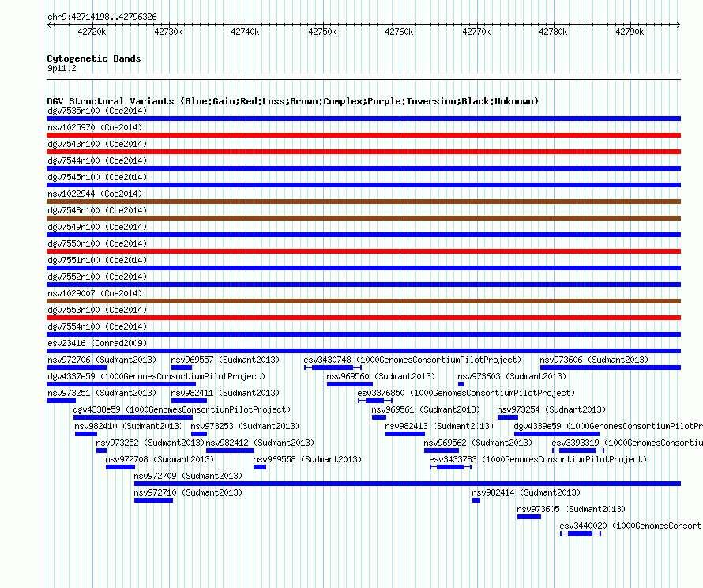Click the nsv973254 (Sudmant2013) label
Viewport: 703px width, 588px height.
pyautogui.click(x=551, y=409)
